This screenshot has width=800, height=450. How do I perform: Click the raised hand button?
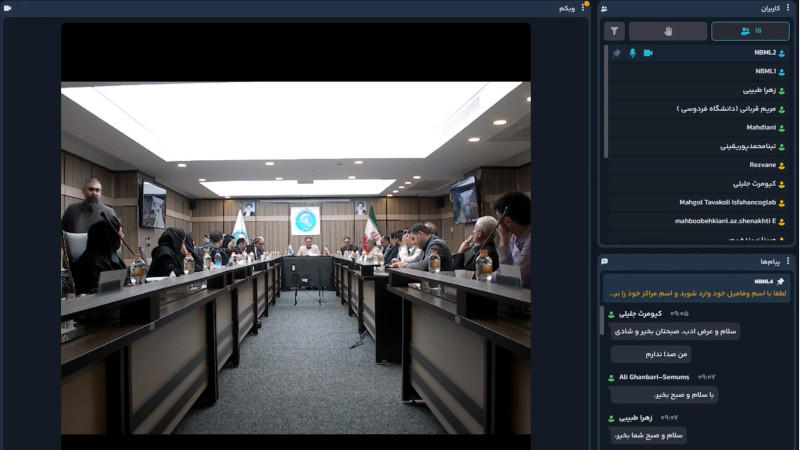(x=667, y=31)
